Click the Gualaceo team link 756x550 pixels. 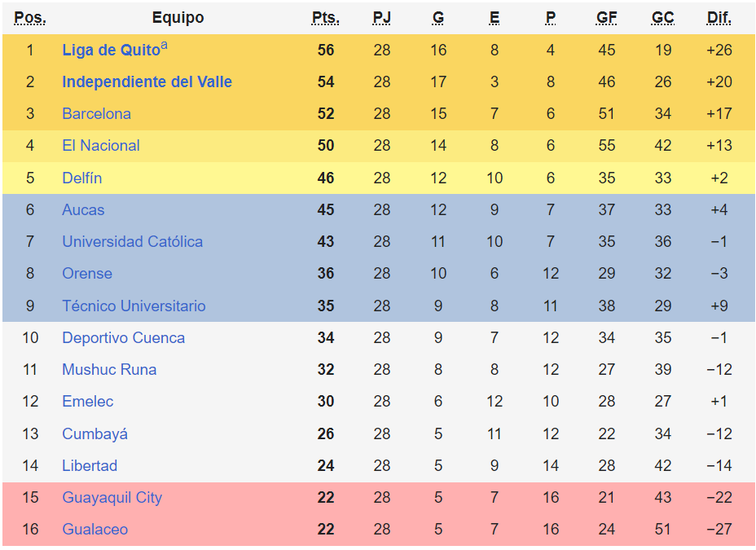94,530
